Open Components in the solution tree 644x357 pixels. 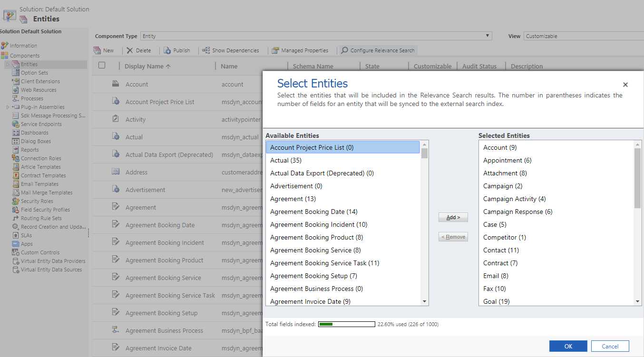pos(25,56)
